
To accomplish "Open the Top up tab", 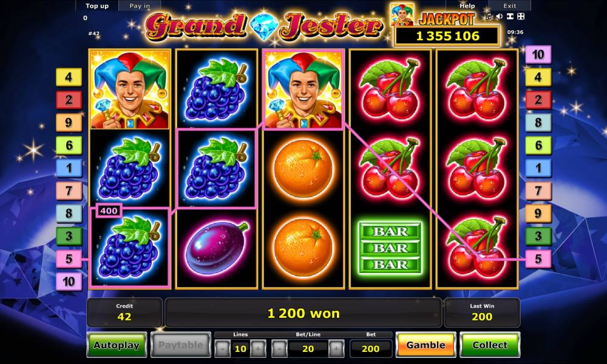I will tap(97, 6).
